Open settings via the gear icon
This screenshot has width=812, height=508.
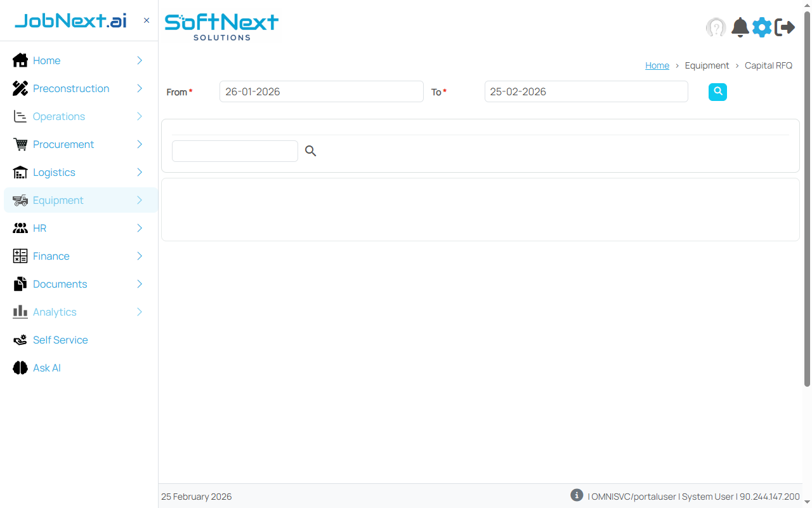[x=762, y=27]
